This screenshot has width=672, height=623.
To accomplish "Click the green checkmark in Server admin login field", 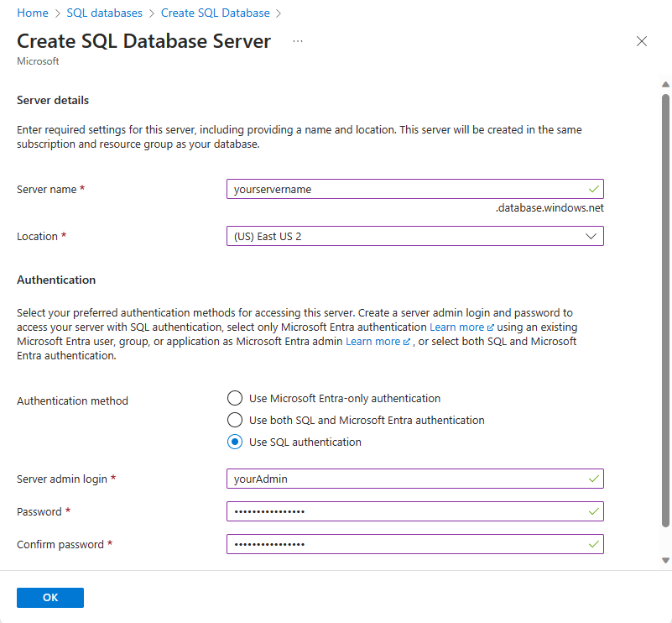I will tap(594, 479).
